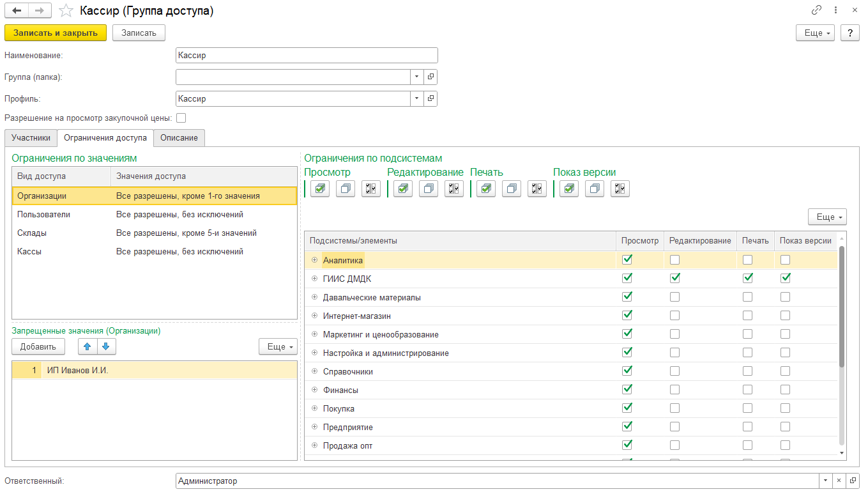Invert checkmarks under Просмотр

(x=371, y=189)
